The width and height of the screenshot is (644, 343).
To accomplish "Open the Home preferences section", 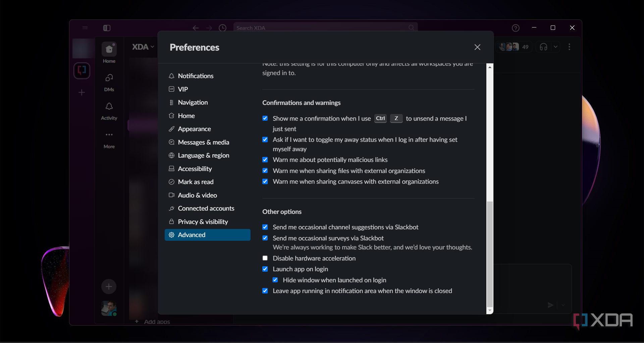I will pos(208,116).
